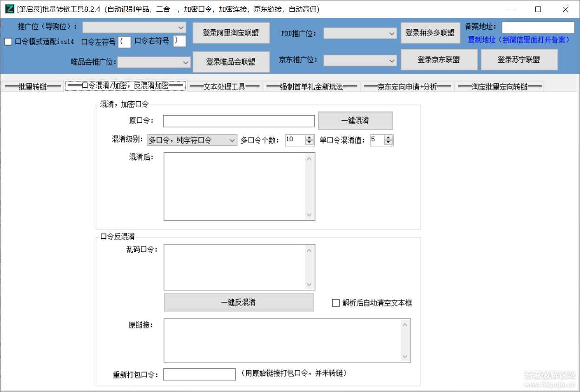Decrease 单口令混淆值 with the down arrow
This screenshot has width=580, height=392.
click(x=389, y=143)
